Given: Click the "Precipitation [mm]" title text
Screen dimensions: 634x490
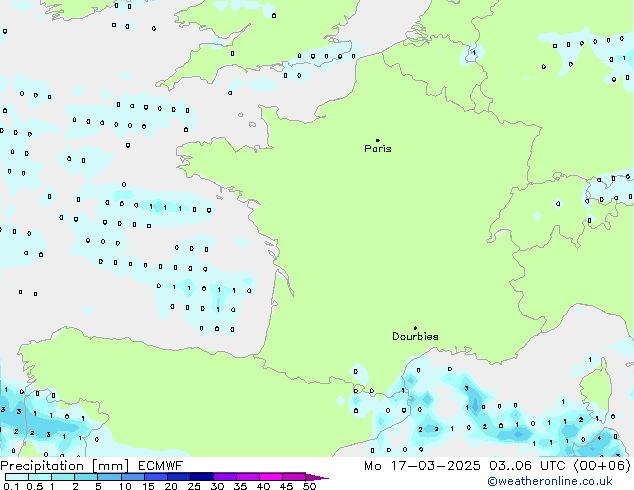Looking at the screenshot, I should tap(65, 466).
